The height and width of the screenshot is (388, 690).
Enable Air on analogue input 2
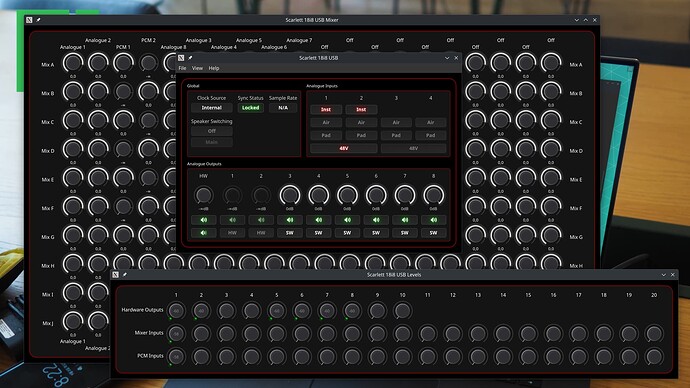361,122
